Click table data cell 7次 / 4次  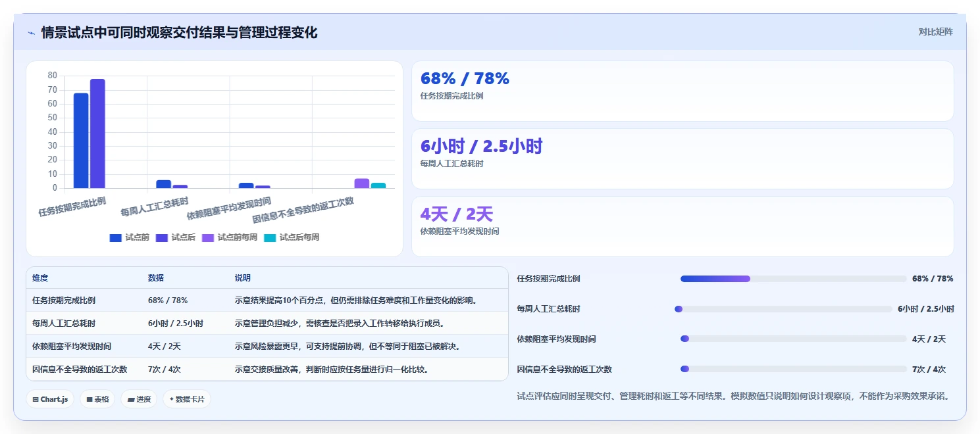(x=165, y=370)
